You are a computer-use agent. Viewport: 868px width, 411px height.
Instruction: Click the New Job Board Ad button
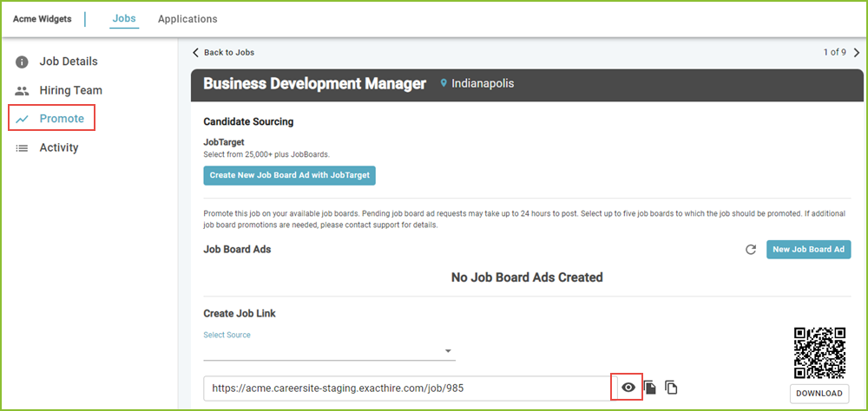808,250
